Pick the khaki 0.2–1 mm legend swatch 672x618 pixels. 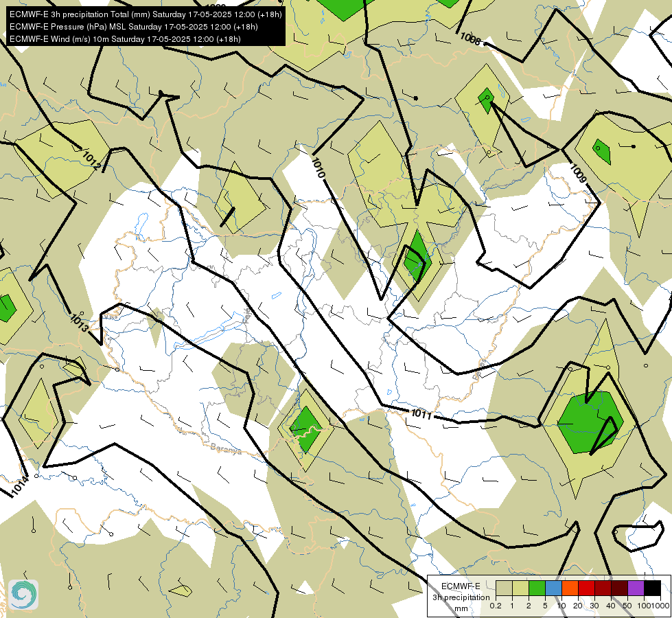point(504,588)
